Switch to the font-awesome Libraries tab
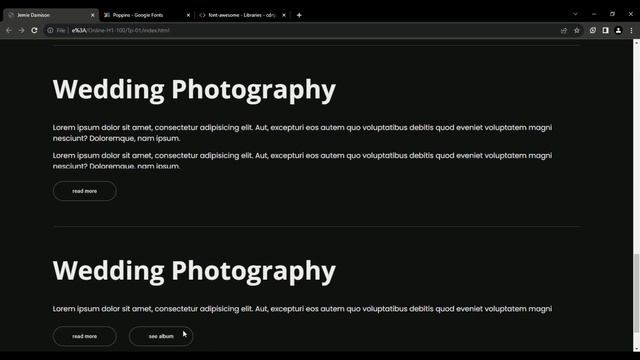This screenshot has width=640, height=360. 242,15
